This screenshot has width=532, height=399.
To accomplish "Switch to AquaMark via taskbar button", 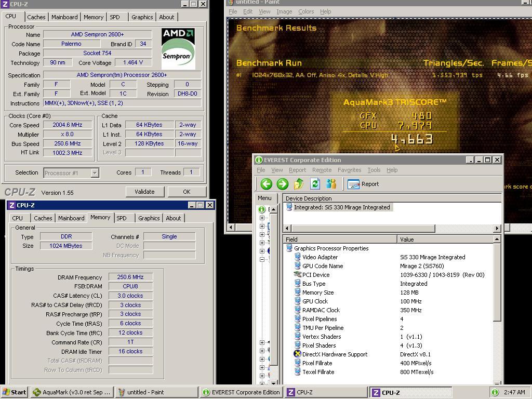I will click(71, 392).
